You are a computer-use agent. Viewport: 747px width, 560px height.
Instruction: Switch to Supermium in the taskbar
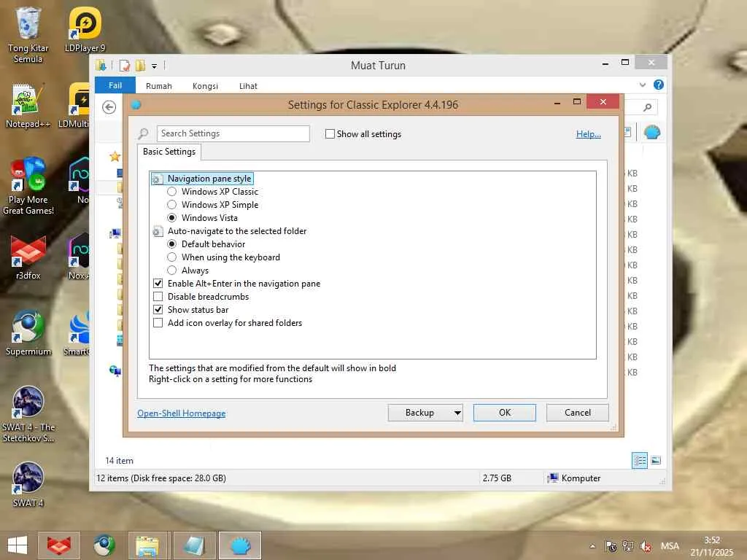coord(104,545)
